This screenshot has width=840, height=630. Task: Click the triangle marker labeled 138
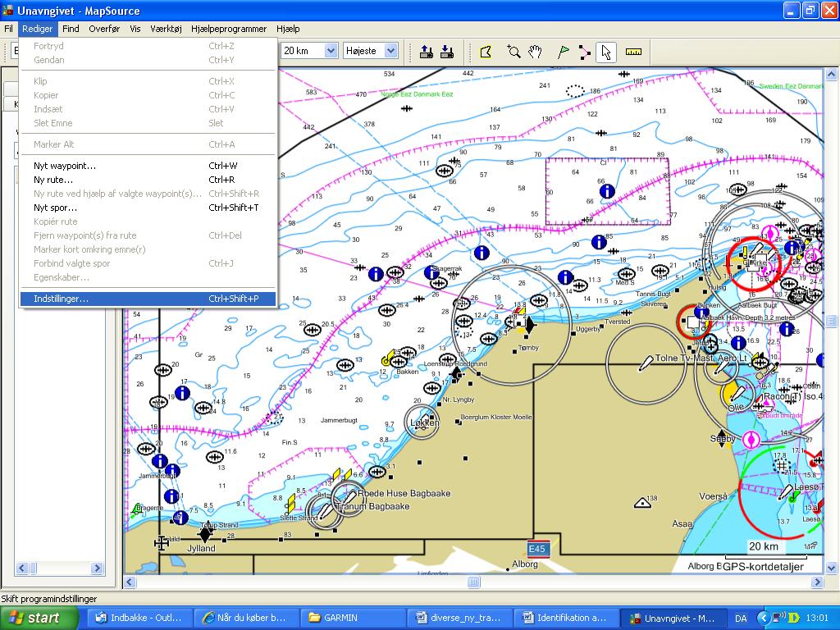click(641, 503)
